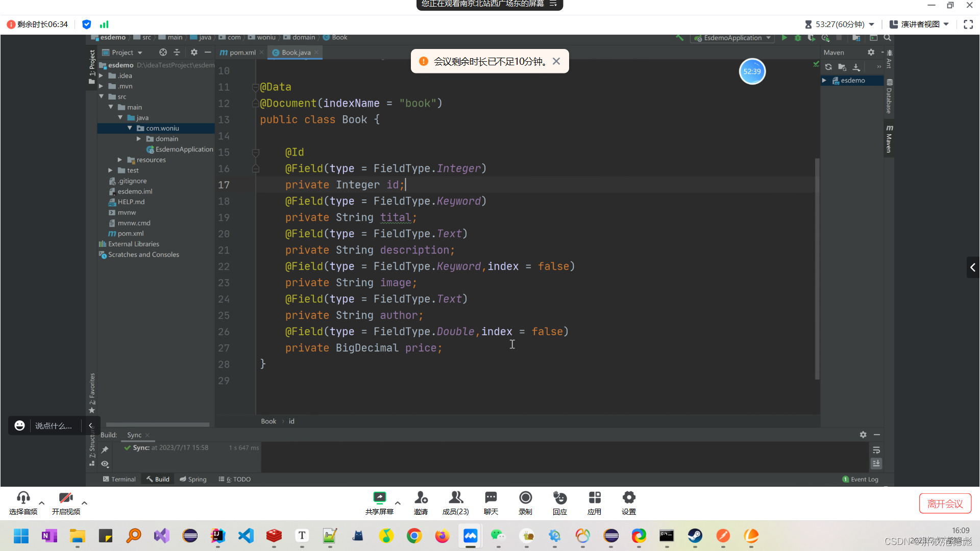Open Spring tool window tab
The image size is (980, 551).
[x=193, y=479]
